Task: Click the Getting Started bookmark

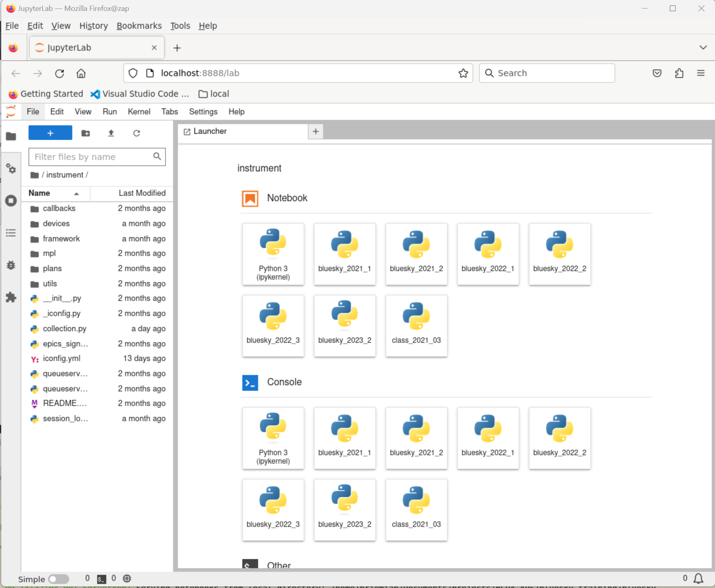Action: (46, 94)
